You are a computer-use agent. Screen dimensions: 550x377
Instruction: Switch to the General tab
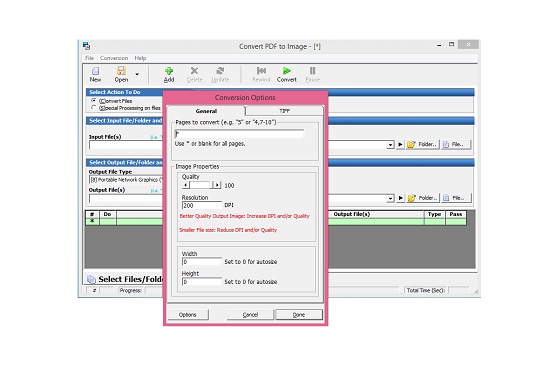coord(206,111)
